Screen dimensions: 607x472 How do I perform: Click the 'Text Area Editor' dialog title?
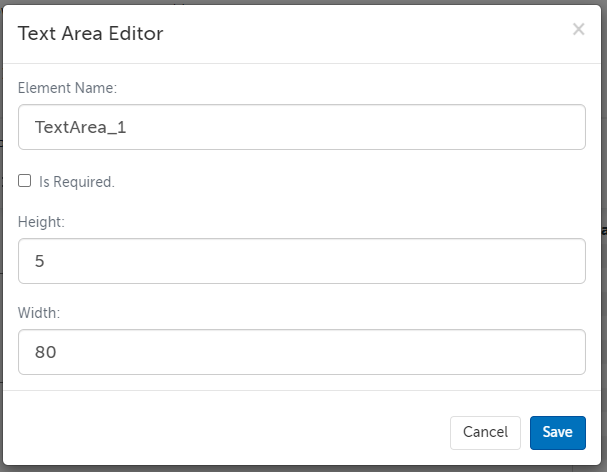pos(91,34)
